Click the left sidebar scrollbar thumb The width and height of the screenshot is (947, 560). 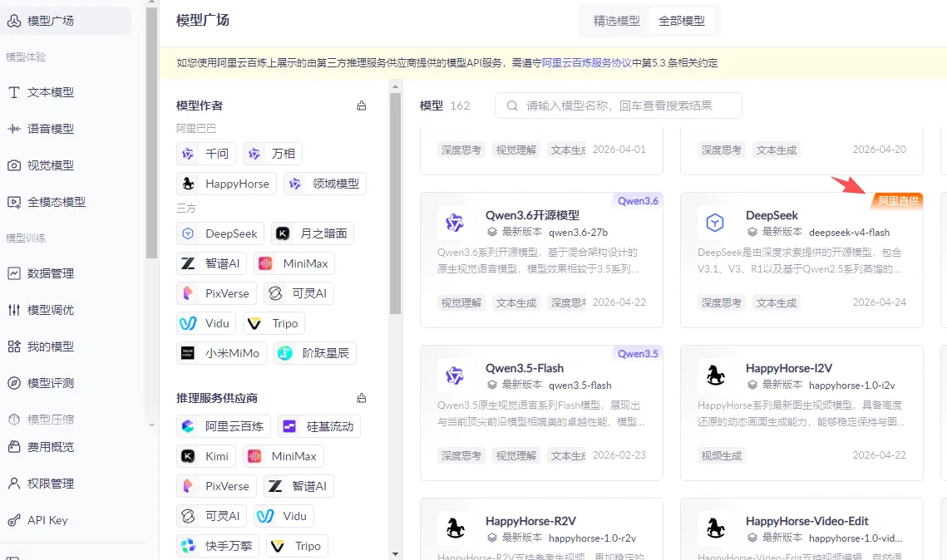pos(151,133)
